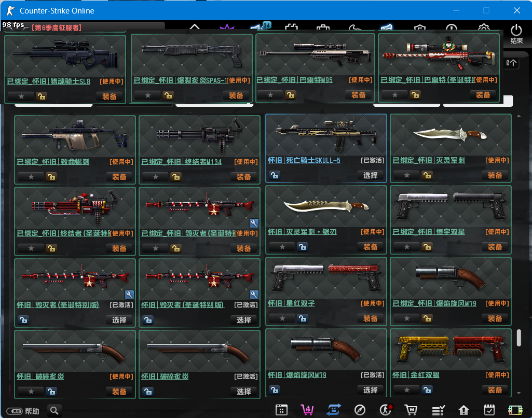The width and height of the screenshot is (532, 418).
Task: Toggle the favorite star for 金红双蝎
Action: [406, 390]
